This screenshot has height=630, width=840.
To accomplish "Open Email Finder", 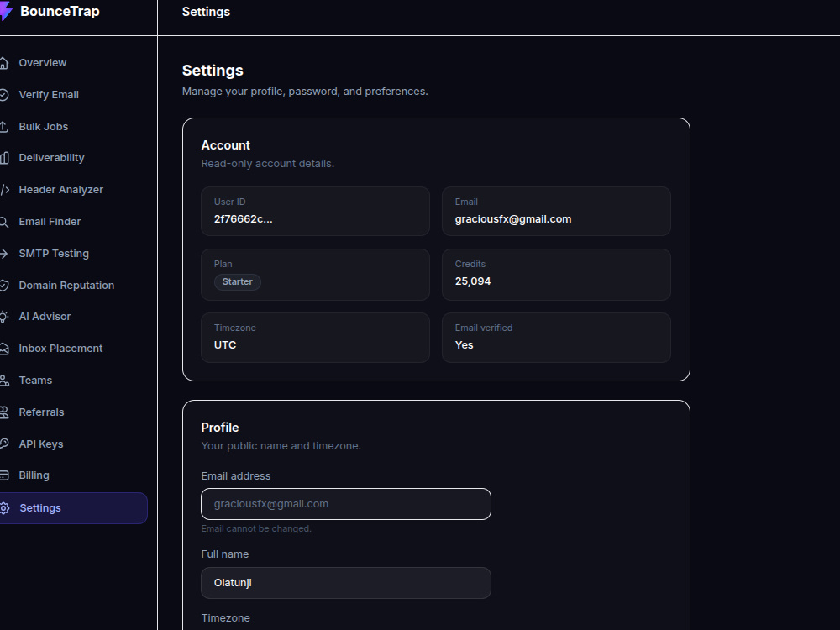I will (x=50, y=221).
